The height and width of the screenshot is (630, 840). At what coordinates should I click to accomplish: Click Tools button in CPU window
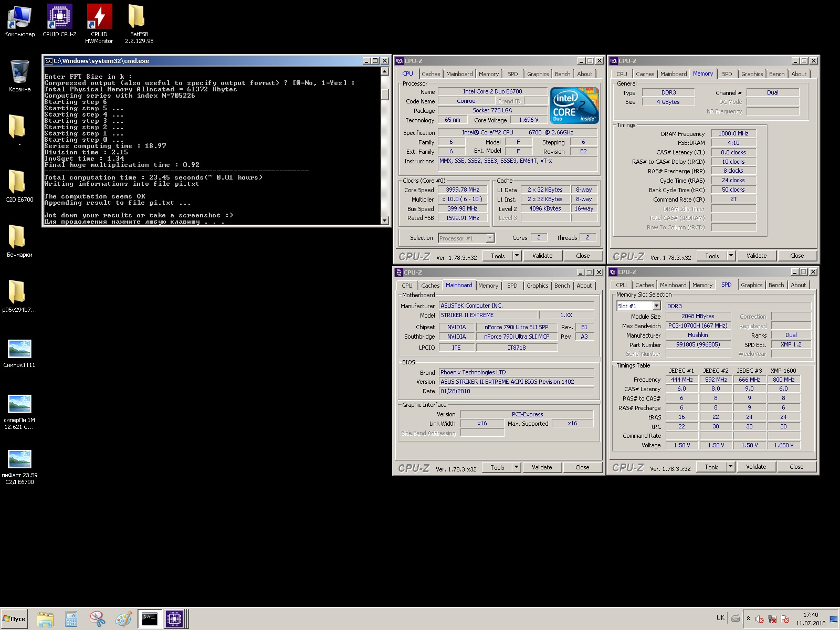pyautogui.click(x=498, y=256)
